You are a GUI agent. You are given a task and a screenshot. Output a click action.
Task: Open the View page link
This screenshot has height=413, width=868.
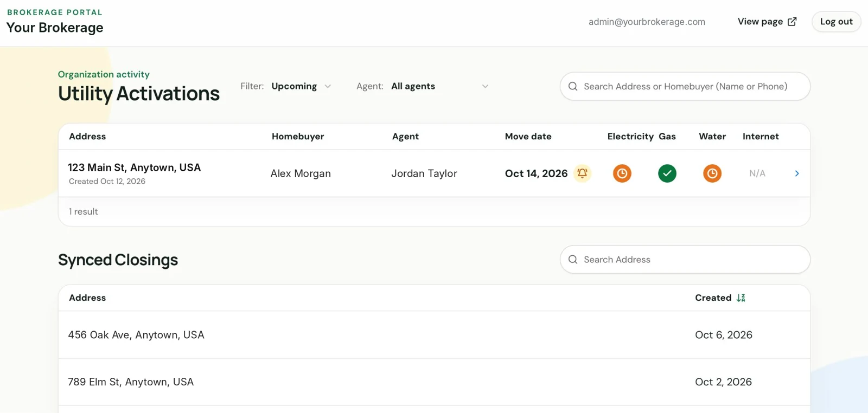(767, 22)
